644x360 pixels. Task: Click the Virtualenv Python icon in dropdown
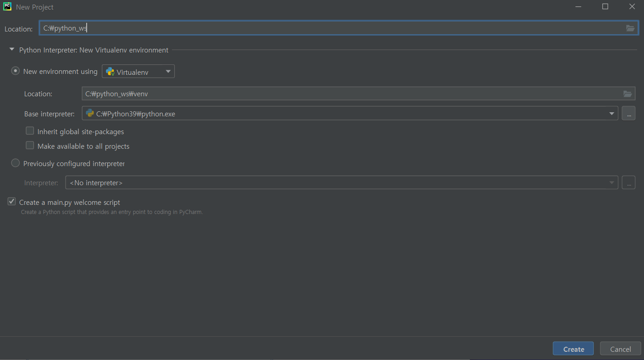tap(110, 72)
